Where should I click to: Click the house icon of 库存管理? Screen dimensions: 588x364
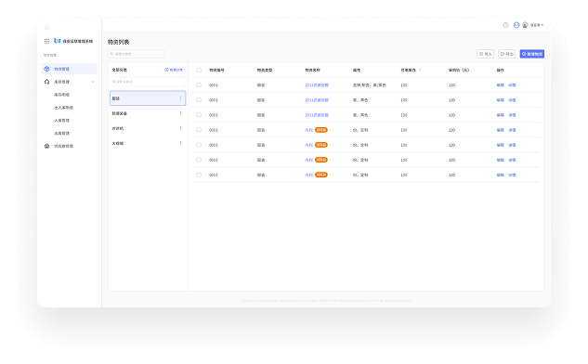46,82
